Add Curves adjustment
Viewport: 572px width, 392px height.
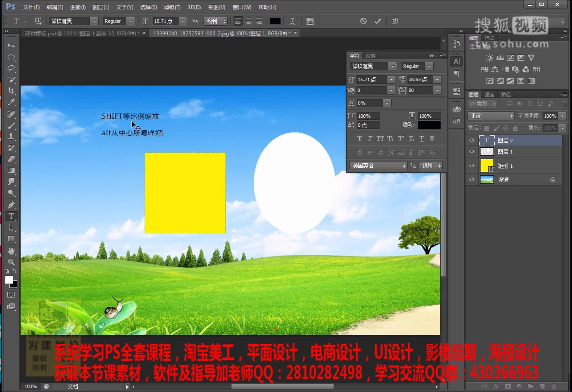(x=511, y=58)
